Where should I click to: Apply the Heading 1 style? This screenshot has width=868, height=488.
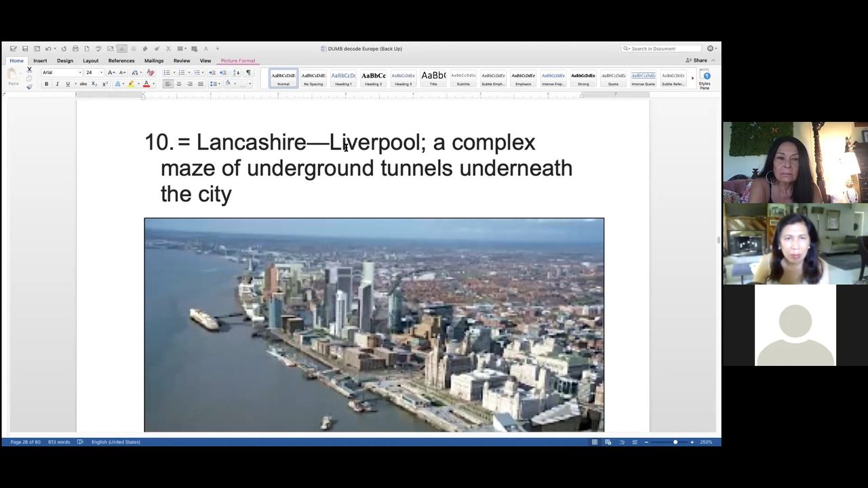pyautogui.click(x=343, y=78)
